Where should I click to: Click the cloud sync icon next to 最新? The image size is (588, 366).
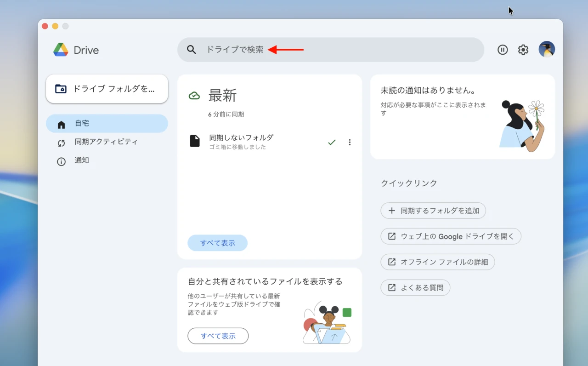pyautogui.click(x=194, y=95)
